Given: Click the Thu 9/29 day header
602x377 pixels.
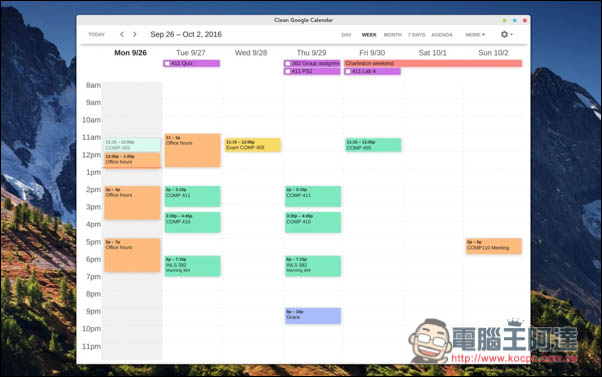Looking at the screenshot, I should 311,53.
